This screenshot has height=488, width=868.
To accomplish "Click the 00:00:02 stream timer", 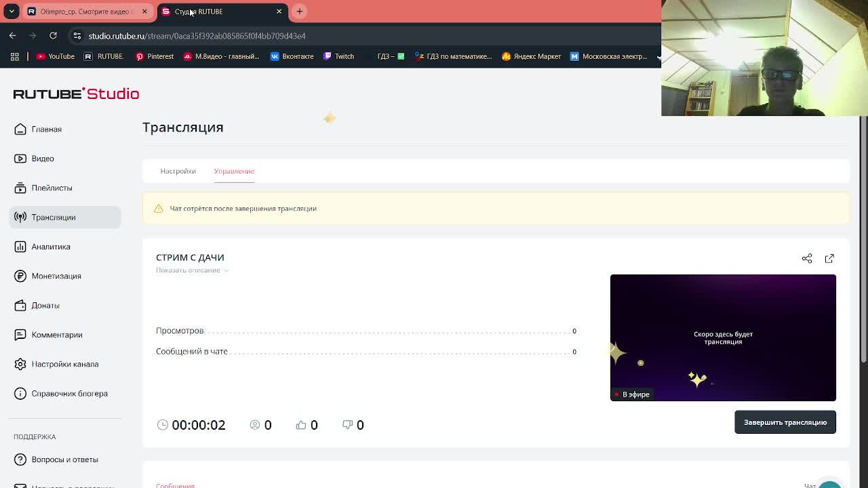I will pos(198,425).
